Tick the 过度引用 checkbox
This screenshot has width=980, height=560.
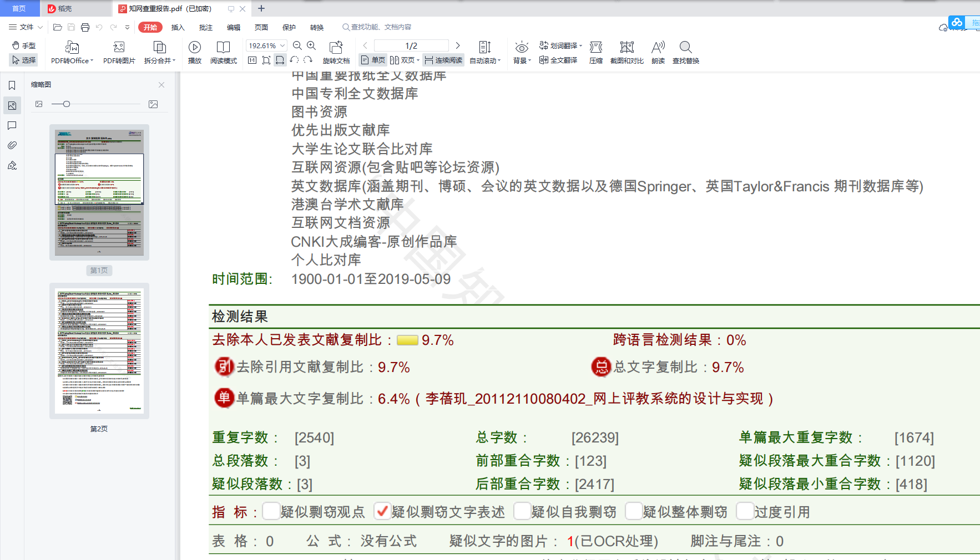[745, 511]
